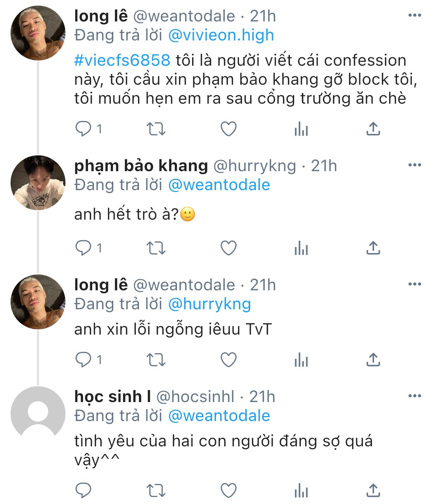Reply to học sinh l's tweet
The width and height of the screenshot is (437, 504).
pos(83,490)
